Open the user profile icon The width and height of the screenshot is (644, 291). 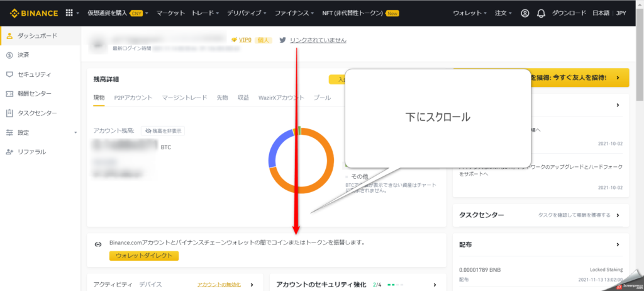525,13
